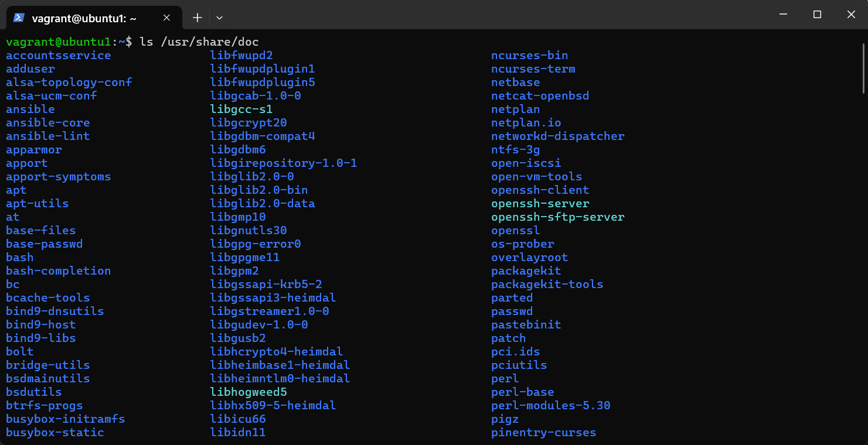The image size is (868, 445).
Task: Click the vertical scrollbar thumb
Action: 864,67
